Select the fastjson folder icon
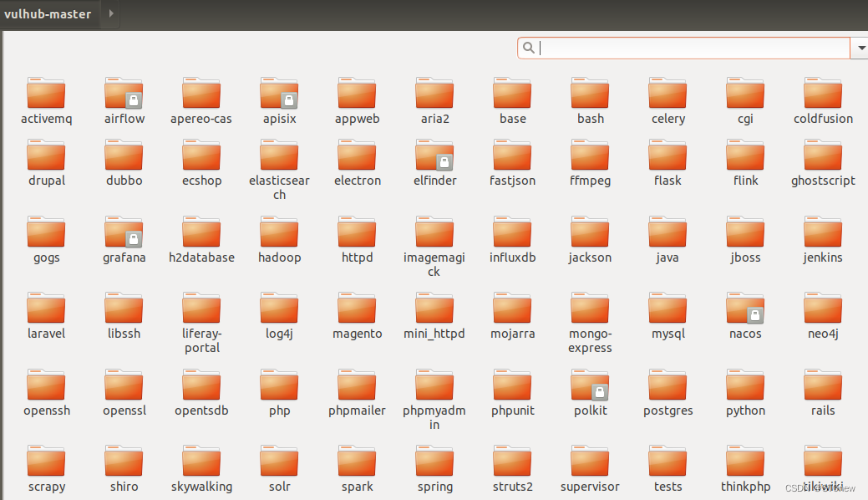 (513, 156)
